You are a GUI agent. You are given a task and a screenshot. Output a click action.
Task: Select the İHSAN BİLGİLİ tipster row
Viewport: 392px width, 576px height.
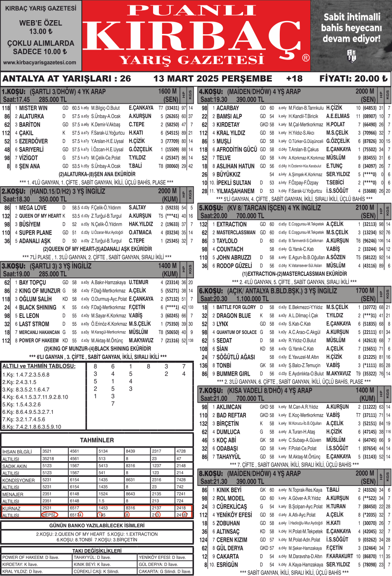pyautogui.click(x=17, y=452)
